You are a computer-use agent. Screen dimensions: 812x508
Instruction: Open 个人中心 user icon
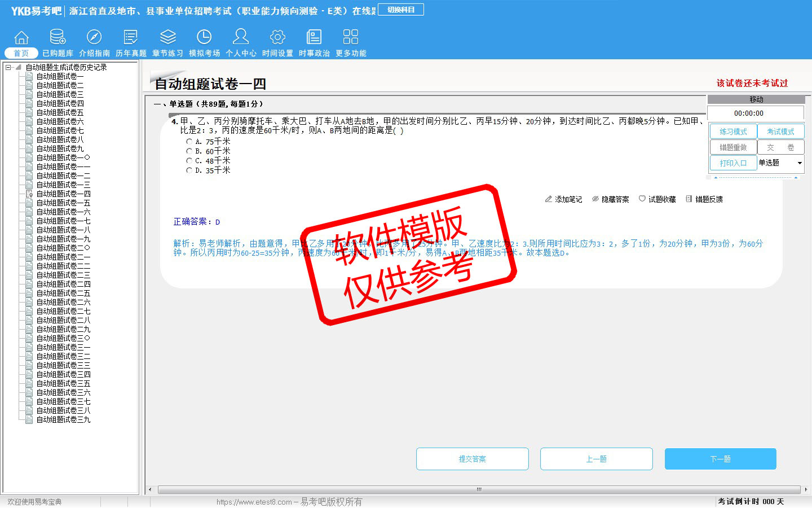click(241, 37)
